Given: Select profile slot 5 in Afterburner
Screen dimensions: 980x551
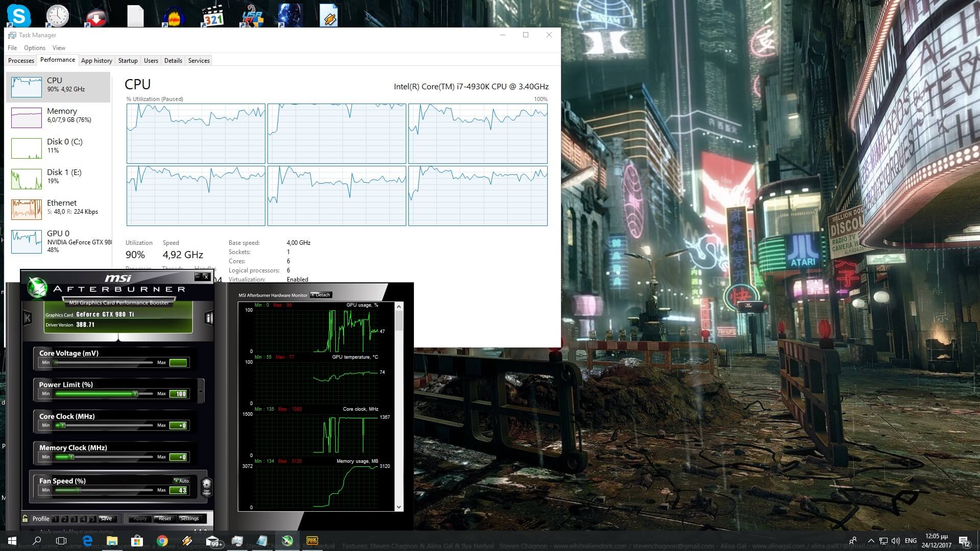Looking at the screenshot, I should click(x=92, y=519).
